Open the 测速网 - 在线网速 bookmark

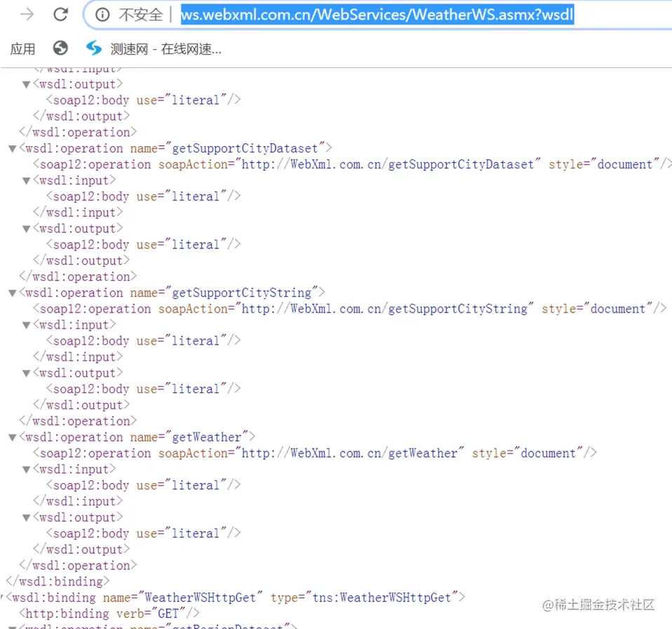166,49
